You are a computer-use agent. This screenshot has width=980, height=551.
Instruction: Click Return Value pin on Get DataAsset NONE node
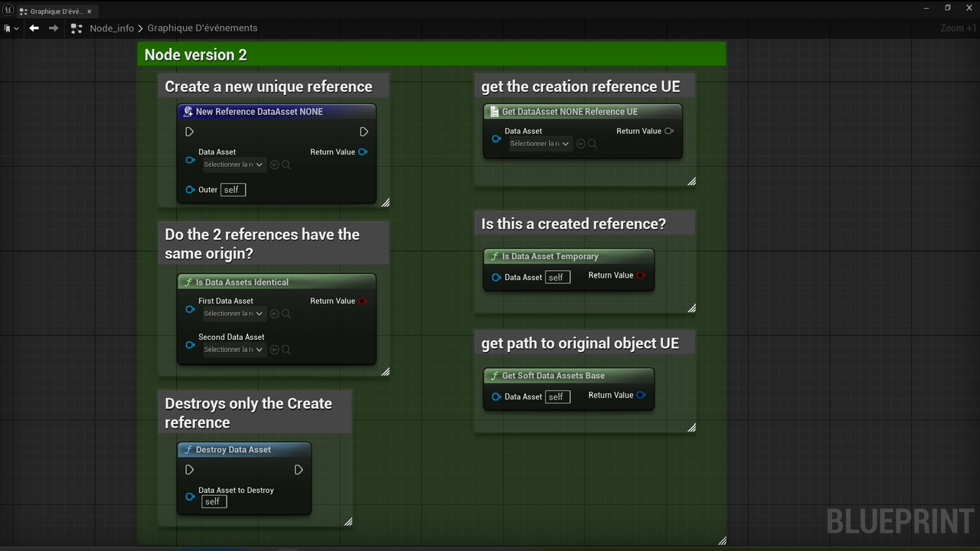tap(669, 131)
